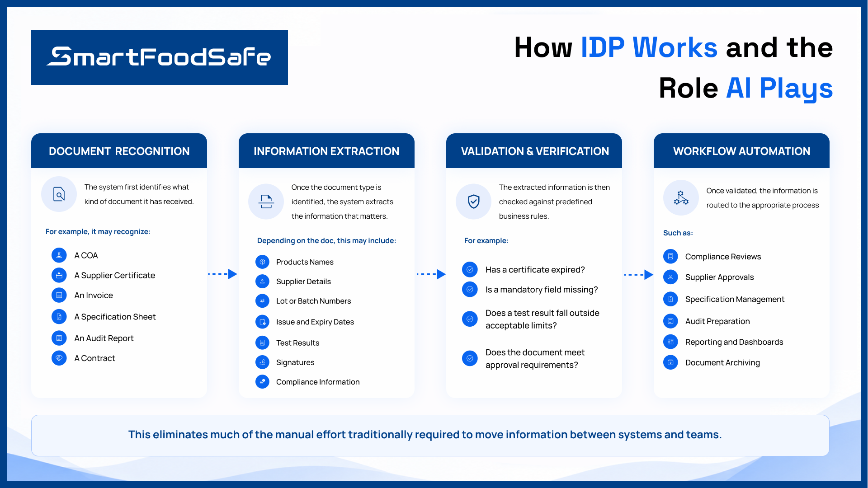This screenshot has width=868, height=488.
Task: Click the icon beside Compliance Information
Action: pos(262,382)
